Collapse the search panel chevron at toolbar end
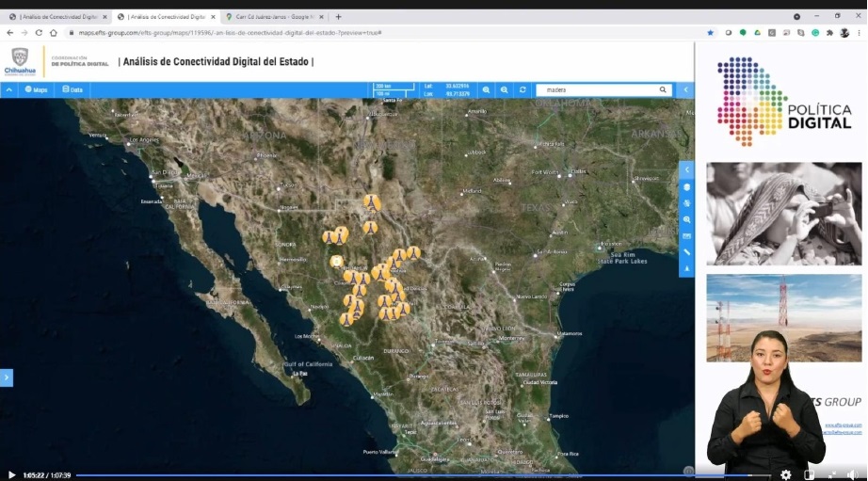The image size is (868, 481). (685, 90)
